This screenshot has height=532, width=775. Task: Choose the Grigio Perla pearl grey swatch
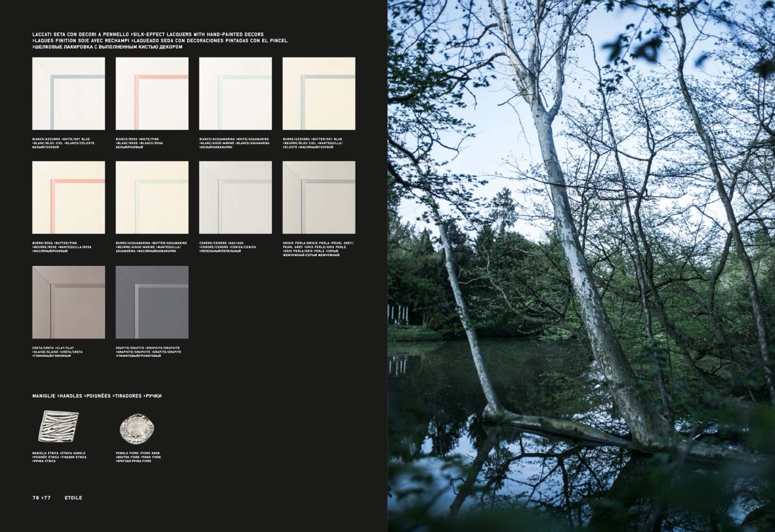coord(319,197)
